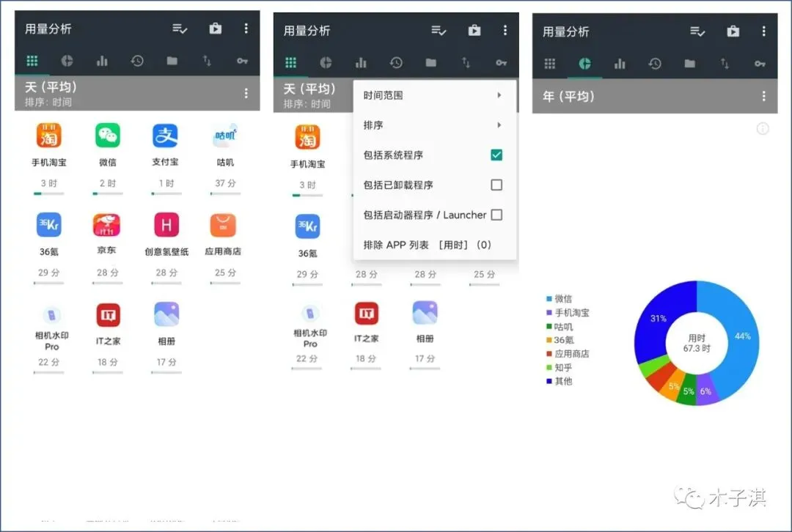
Task: Click store bag icon in right screen header
Action: coord(733,32)
